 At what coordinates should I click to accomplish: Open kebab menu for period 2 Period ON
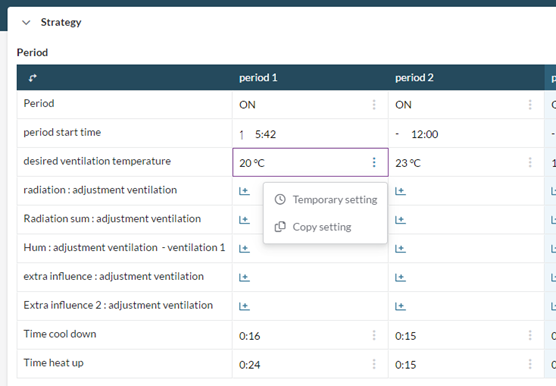point(530,105)
